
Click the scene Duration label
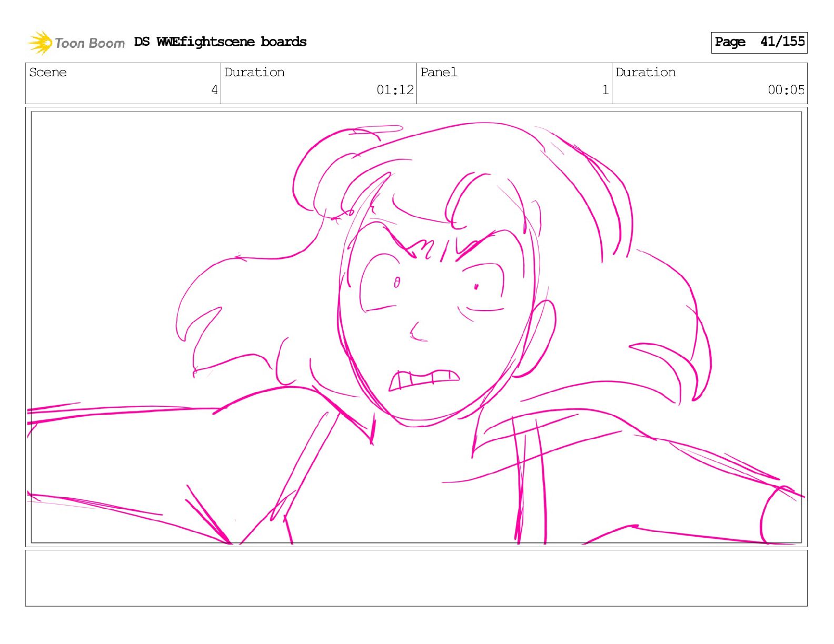254,72
